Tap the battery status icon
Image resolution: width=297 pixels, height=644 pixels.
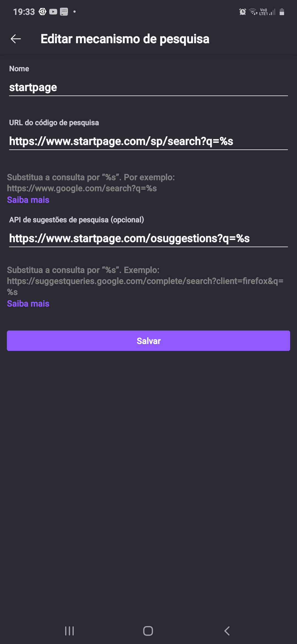point(282,12)
